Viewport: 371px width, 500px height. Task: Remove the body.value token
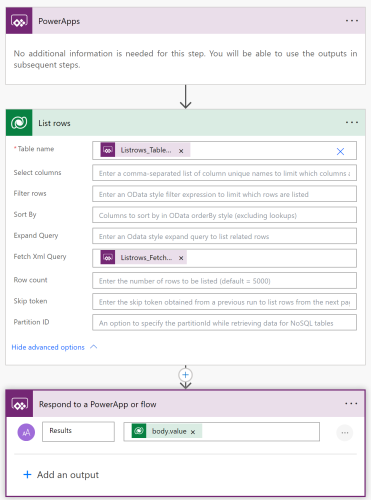pos(193,432)
